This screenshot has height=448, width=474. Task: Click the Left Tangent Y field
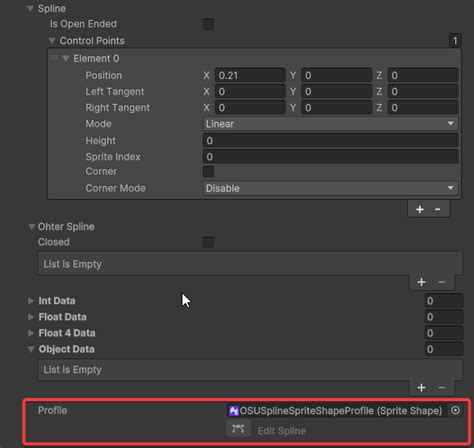click(x=336, y=91)
